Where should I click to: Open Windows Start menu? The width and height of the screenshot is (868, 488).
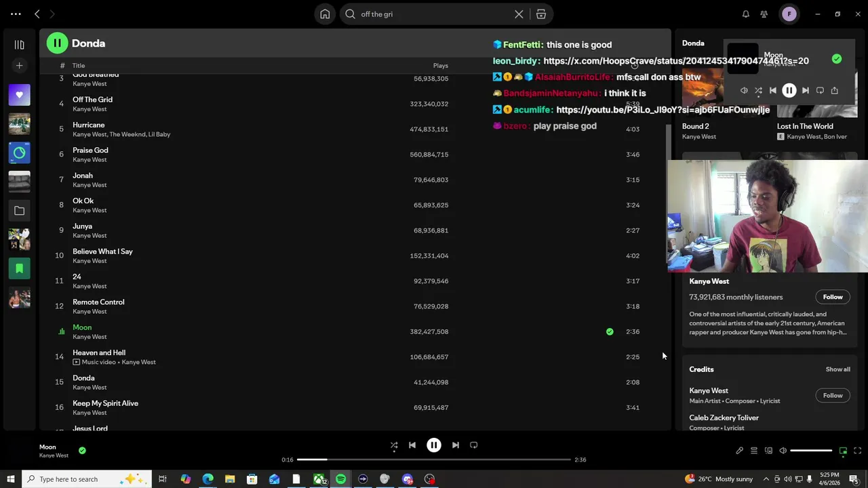point(10,479)
